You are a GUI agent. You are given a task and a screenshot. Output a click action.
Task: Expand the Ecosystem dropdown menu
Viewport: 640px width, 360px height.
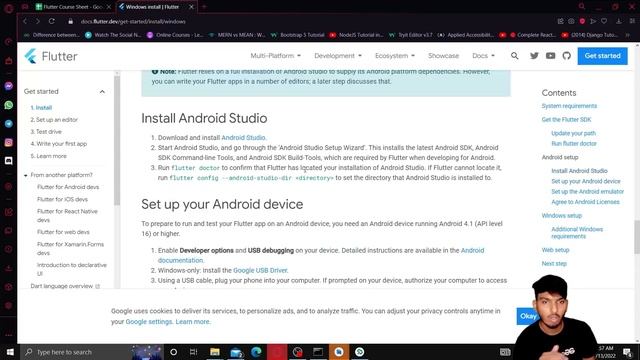[395, 56]
